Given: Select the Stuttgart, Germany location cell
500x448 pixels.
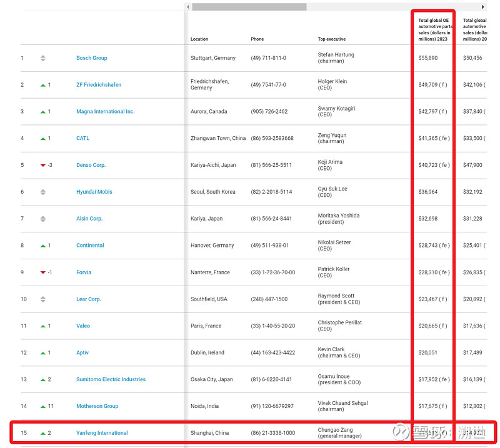Looking at the screenshot, I should pos(213,57).
